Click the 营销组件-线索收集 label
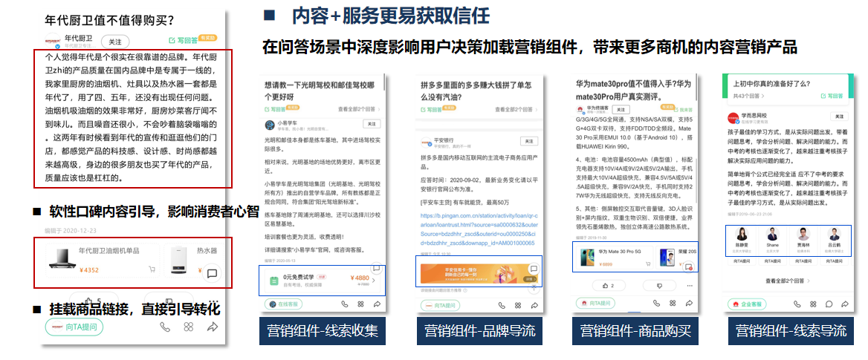This screenshot has height=360, width=868. (x=323, y=331)
